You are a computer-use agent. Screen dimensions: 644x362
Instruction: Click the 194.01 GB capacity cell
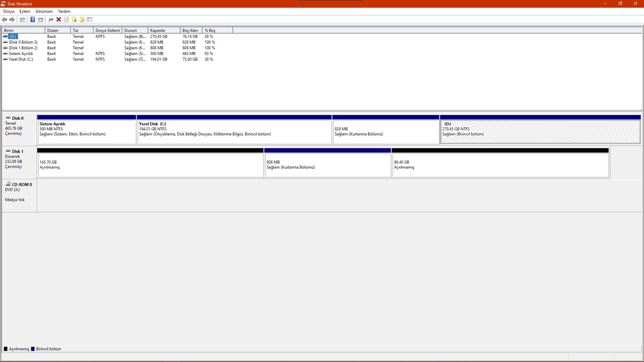[x=159, y=59]
